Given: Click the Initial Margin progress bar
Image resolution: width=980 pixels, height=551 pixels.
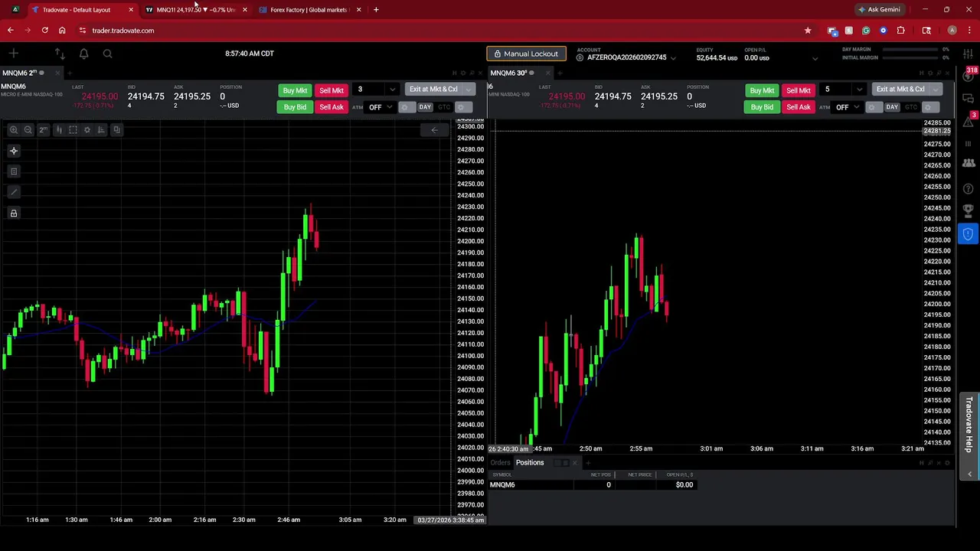Looking at the screenshot, I should pyautogui.click(x=911, y=57).
